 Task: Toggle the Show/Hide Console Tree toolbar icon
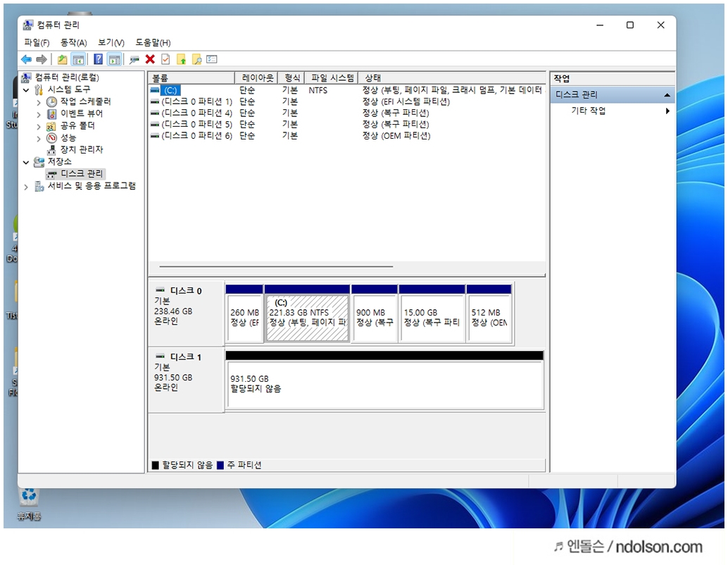[78, 59]
